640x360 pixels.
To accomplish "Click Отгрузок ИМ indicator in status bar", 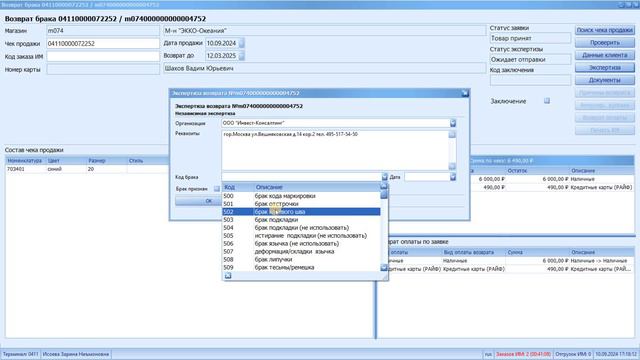I will (573, 354).
